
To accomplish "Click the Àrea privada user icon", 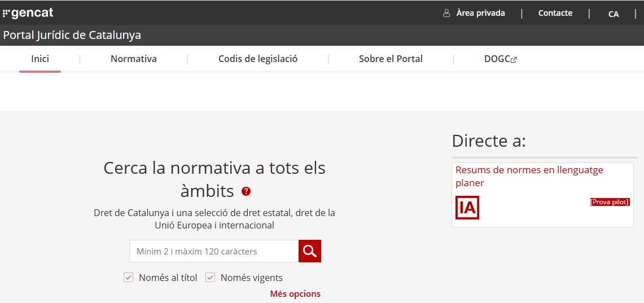I will (x=446, y=13).
